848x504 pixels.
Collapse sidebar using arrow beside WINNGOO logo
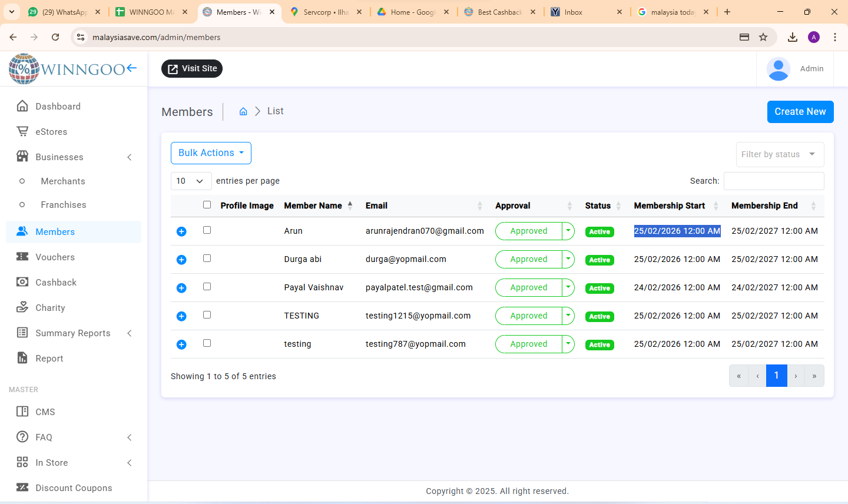click(131, 68)
